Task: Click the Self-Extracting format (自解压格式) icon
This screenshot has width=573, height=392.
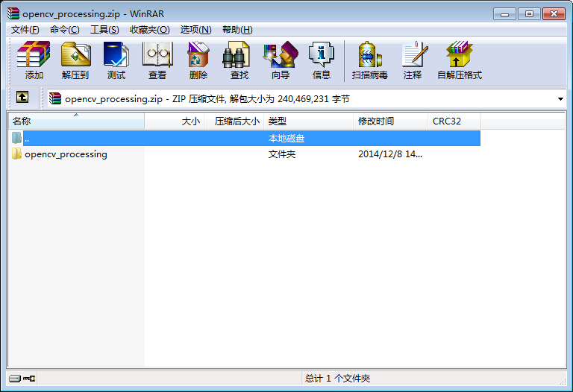Action: (x=460, y=60)
